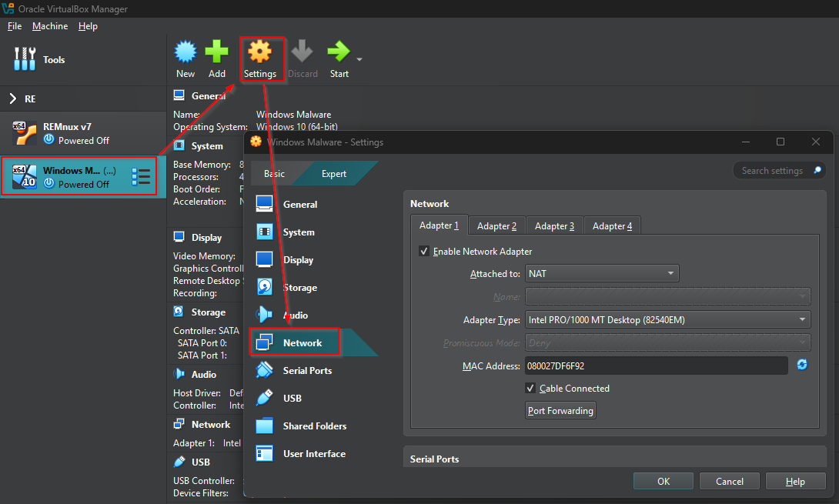
Task: Click the 'Controller: SATA' text
Action: point(206,331)
